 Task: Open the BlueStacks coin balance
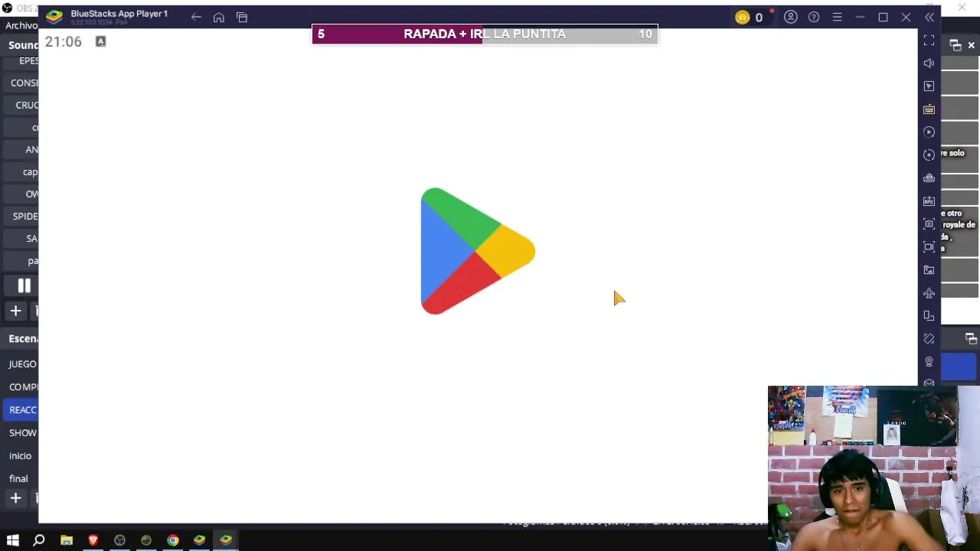click(x=749, y=17)
